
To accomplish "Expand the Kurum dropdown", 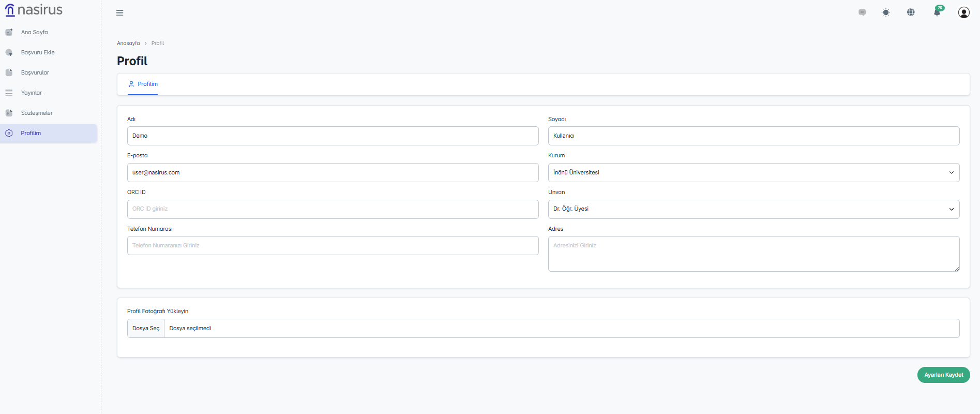I will click(x=753, y=173).
